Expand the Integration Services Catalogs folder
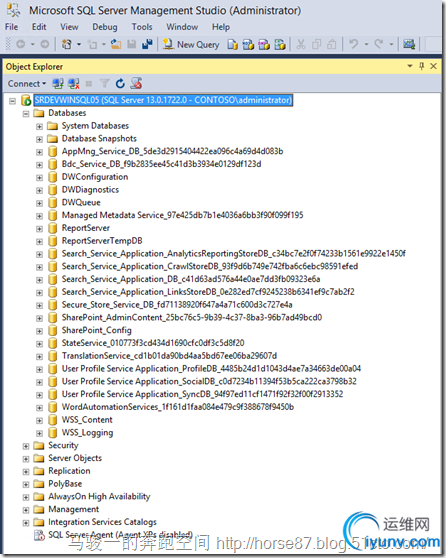This screenshot has height=558, width=446. tap(26, 523)
